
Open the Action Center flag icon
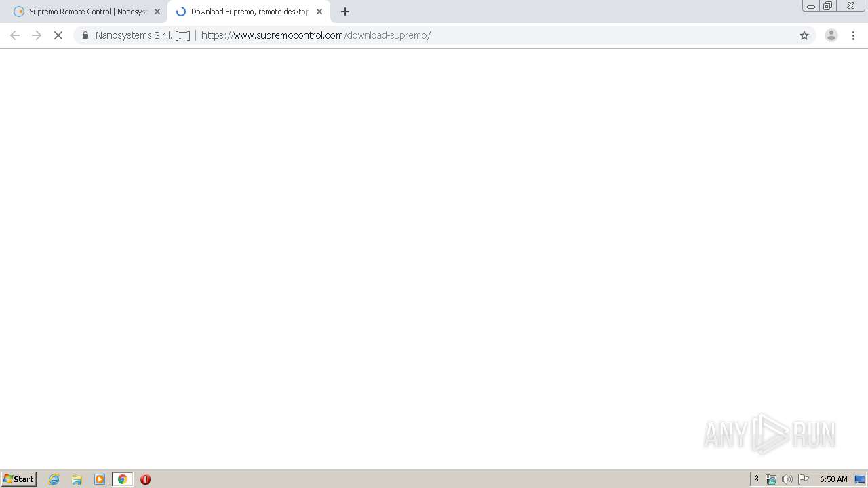pyautogui.click(x=804, y=479)
